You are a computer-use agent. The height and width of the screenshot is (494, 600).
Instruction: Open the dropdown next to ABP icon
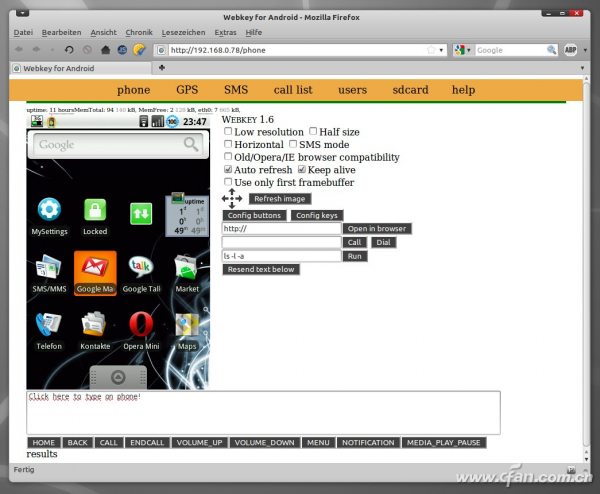point(585,50)
